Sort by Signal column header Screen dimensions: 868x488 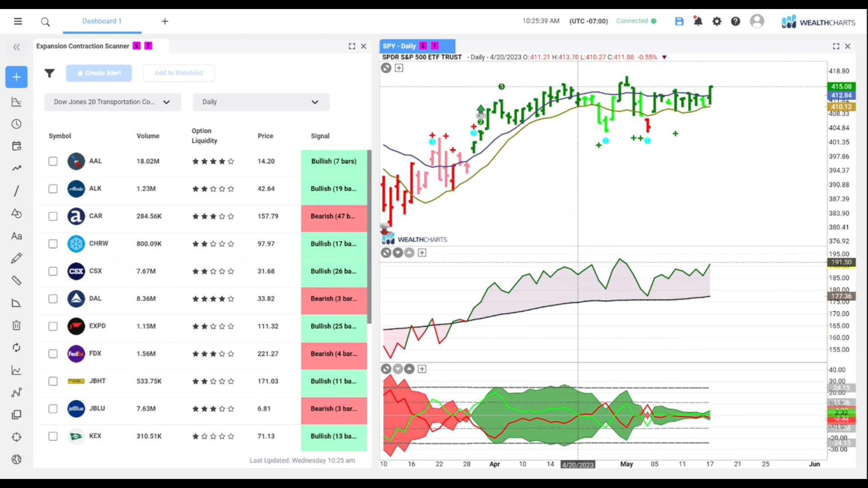click(x=320, y=136)
